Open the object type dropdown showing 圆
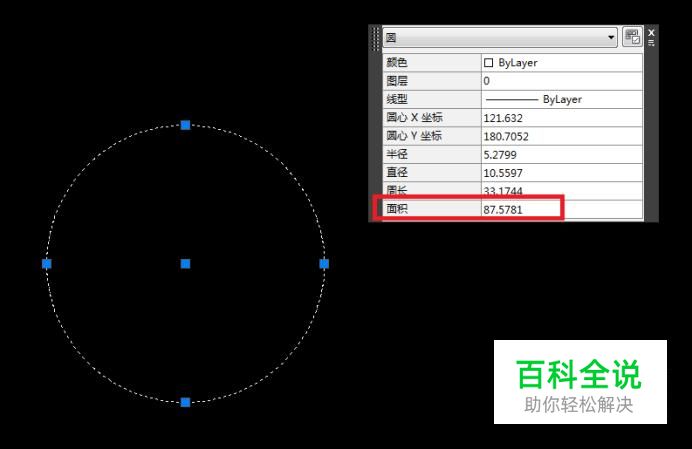Viewport: 692px width, 449px height. click(500, 37)
